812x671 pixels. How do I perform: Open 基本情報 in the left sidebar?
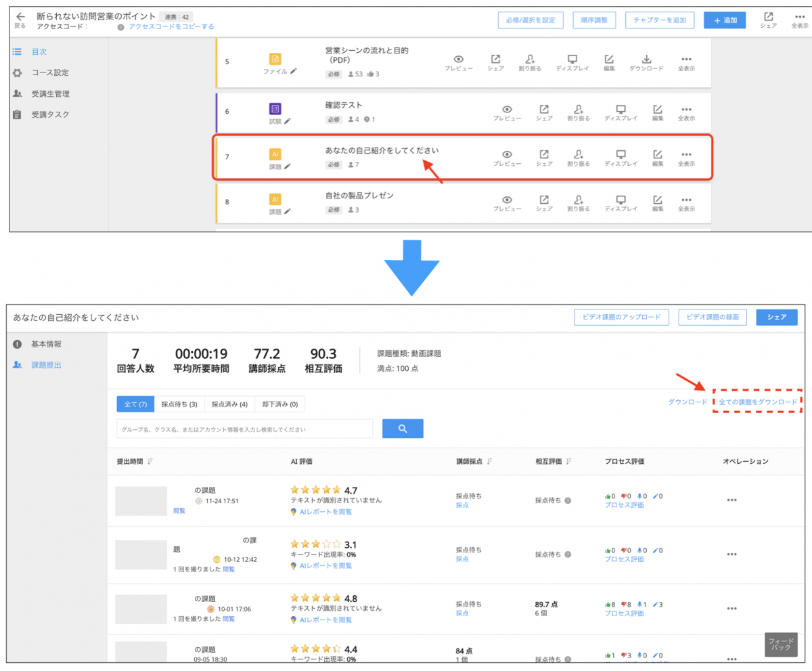(51, 344)
